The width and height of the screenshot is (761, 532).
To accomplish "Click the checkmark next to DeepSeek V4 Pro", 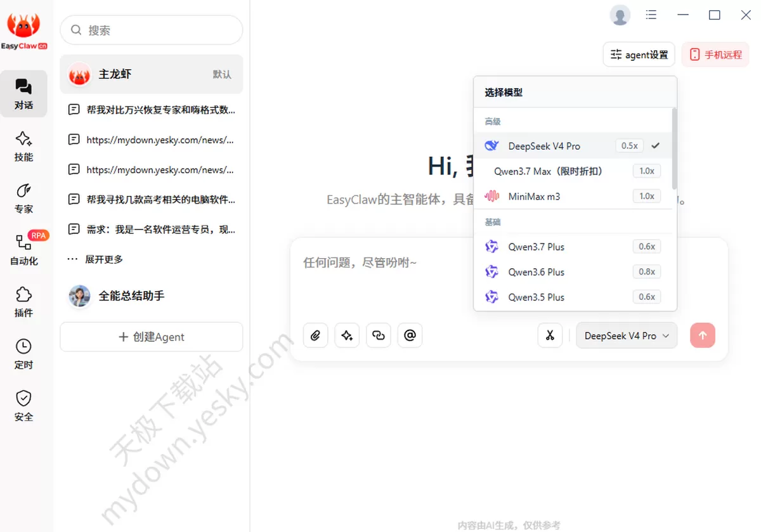I will tap(656, 146).
